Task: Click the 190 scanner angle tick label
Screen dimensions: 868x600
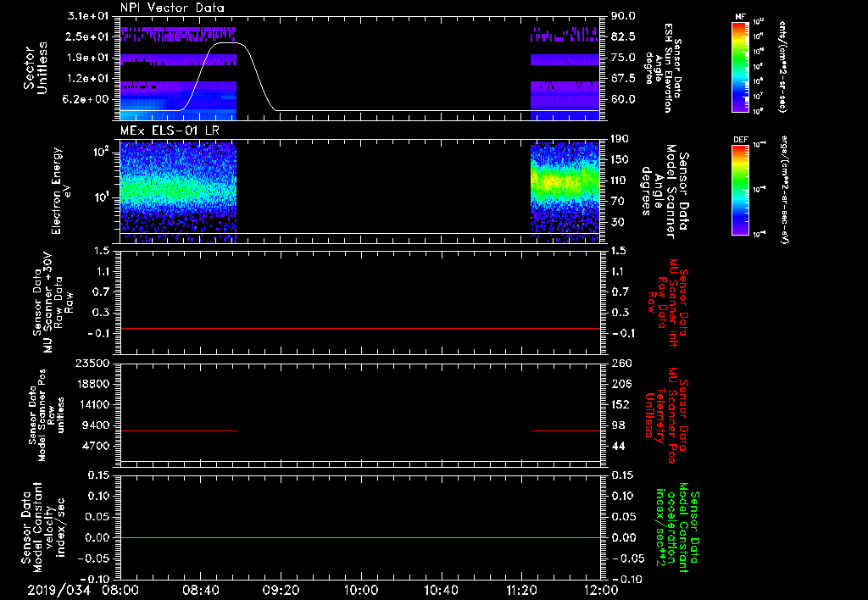Action: (x=620, y=139)
